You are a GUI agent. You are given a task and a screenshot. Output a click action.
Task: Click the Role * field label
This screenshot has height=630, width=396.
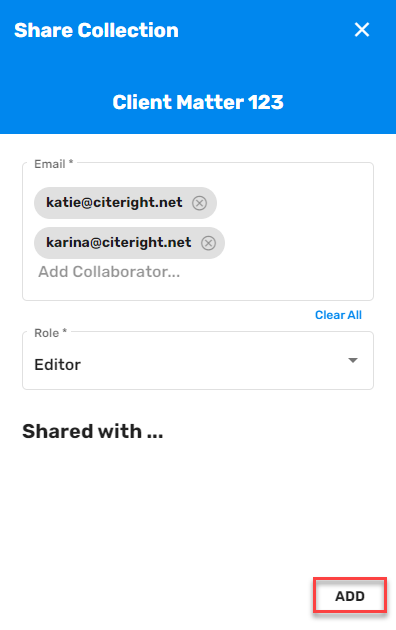point(50,333)
